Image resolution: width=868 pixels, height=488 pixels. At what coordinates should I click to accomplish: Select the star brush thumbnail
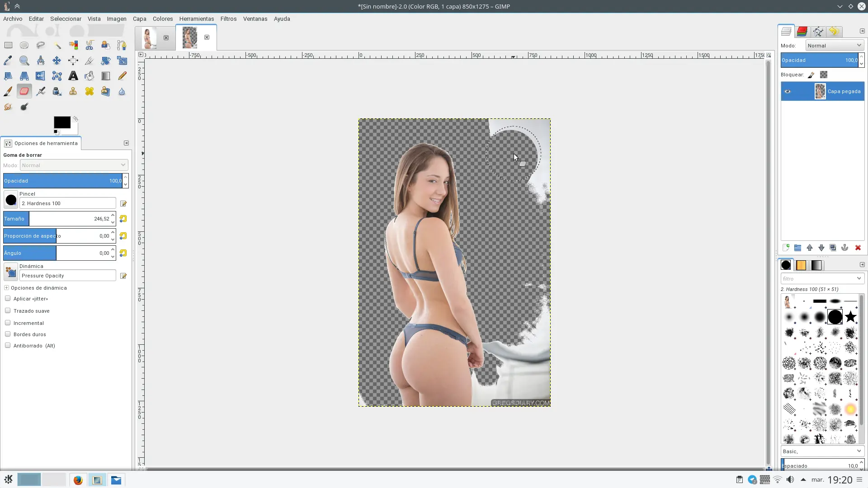(x=850, y=317)
